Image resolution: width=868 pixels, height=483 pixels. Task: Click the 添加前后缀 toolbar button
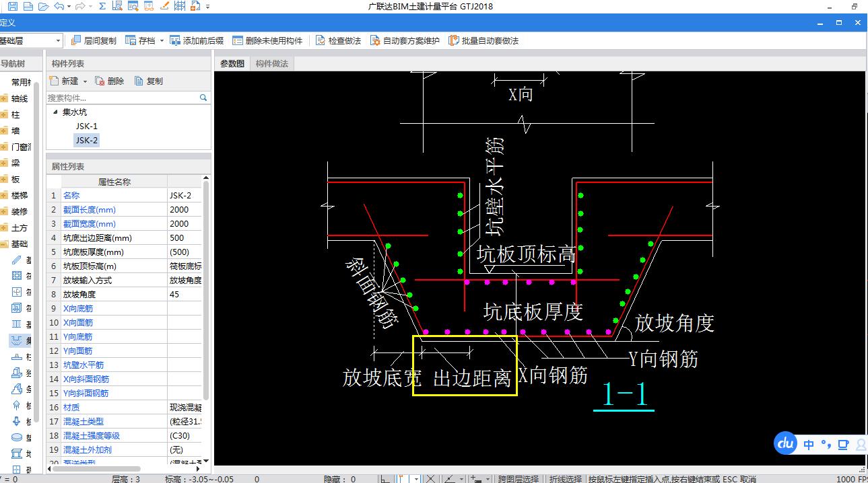[197, 40]
